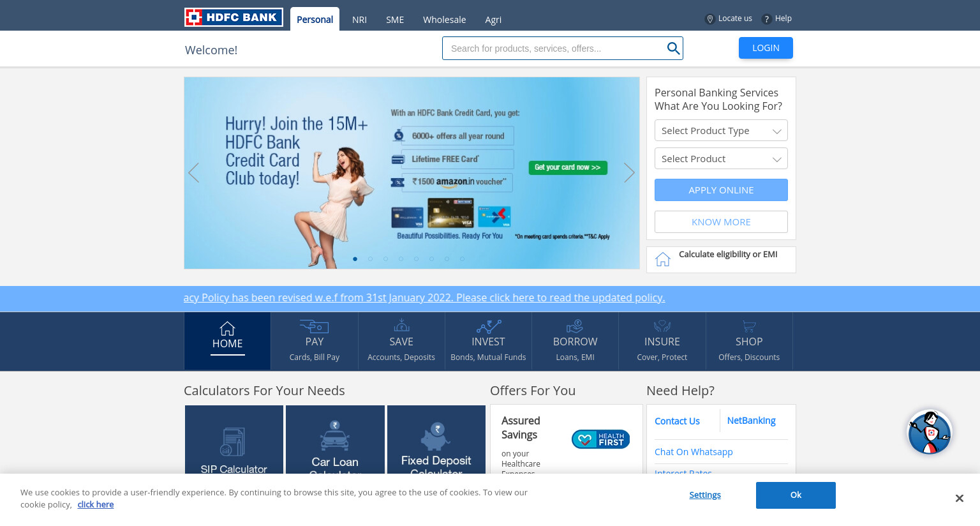The image size is (980, 526).
Task: Click the INSURE cover icon
Action: click(x=662, y=326)
